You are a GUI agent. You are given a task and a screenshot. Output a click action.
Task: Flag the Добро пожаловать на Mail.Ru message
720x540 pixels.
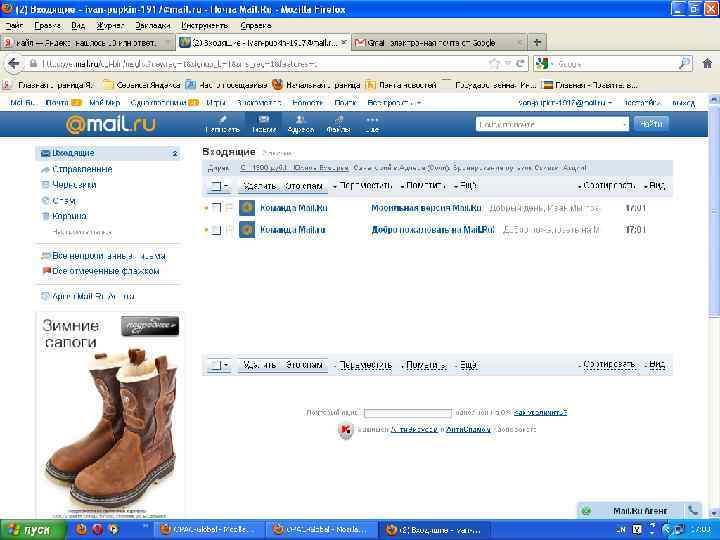229,229
